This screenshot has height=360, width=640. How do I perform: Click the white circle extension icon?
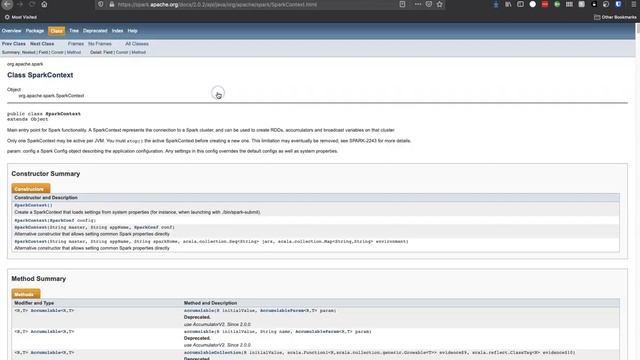533,4
